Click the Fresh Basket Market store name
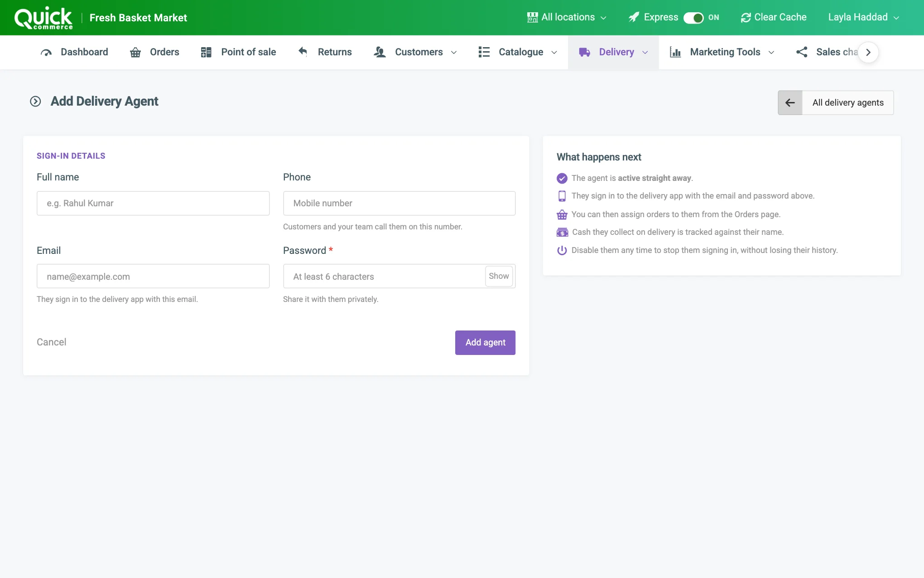 (x=138, y=18)
